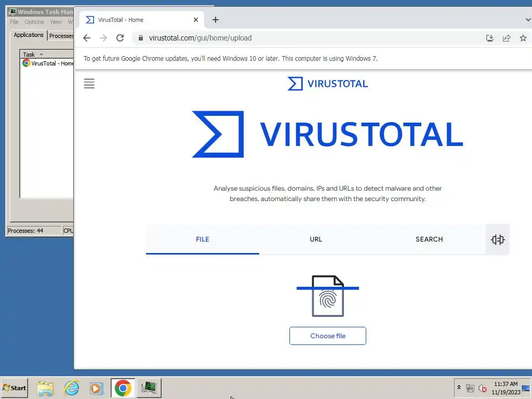The height and width of the screenshot is (399, 532).
Task: Click install app icon in address bar
Action: [489, 38]
